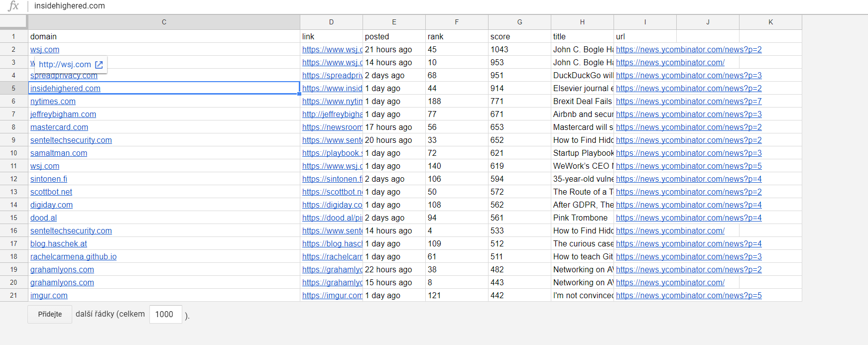Open the jeffreybigham.com domain link
Viewport: 868px width, 345px height.
[63, 114]
